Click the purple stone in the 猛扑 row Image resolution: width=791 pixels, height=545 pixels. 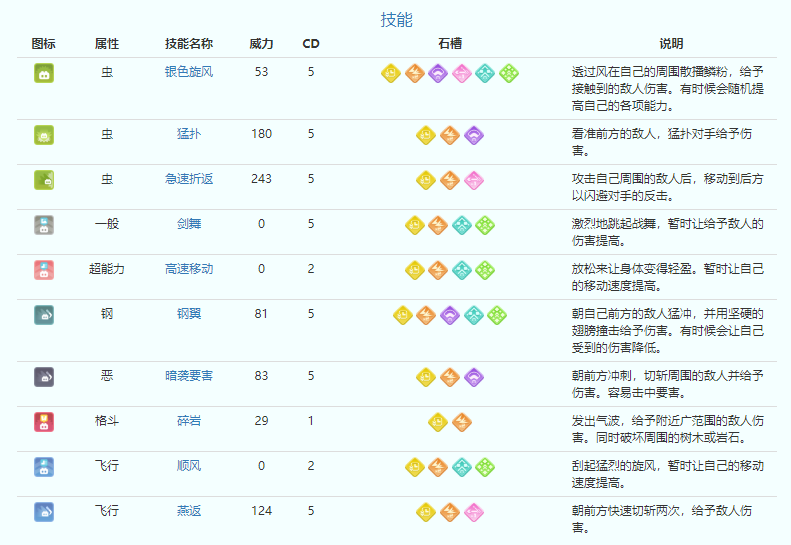tap(474, 135)
